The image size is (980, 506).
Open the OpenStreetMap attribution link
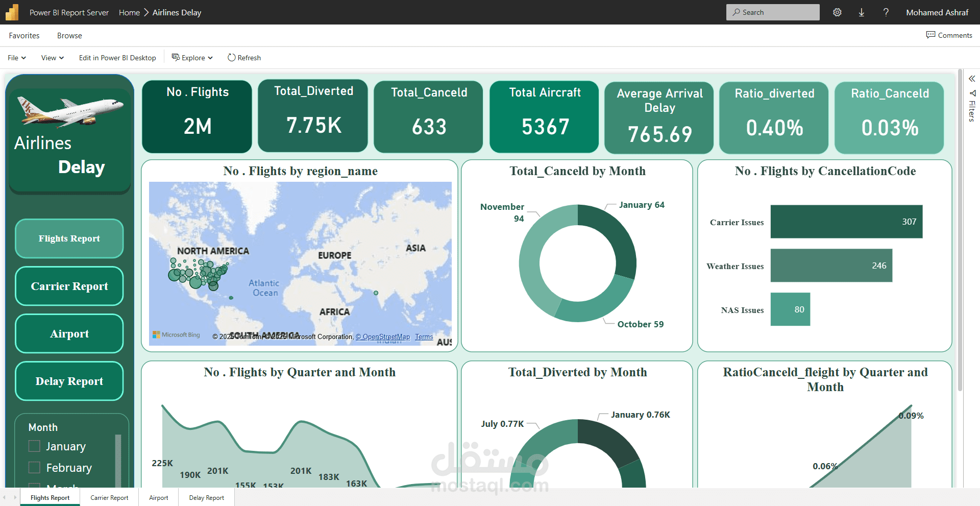click(383, 337)
